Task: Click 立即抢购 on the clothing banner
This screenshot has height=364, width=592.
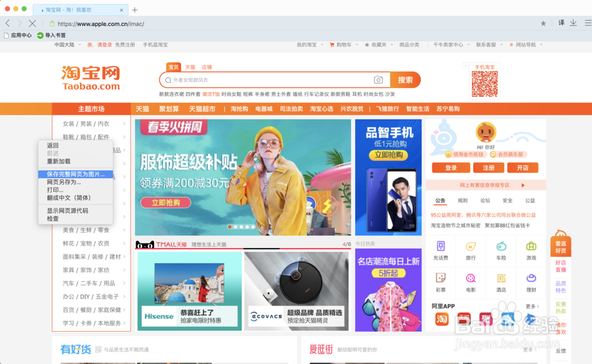Action: click(x=165, y=203)
